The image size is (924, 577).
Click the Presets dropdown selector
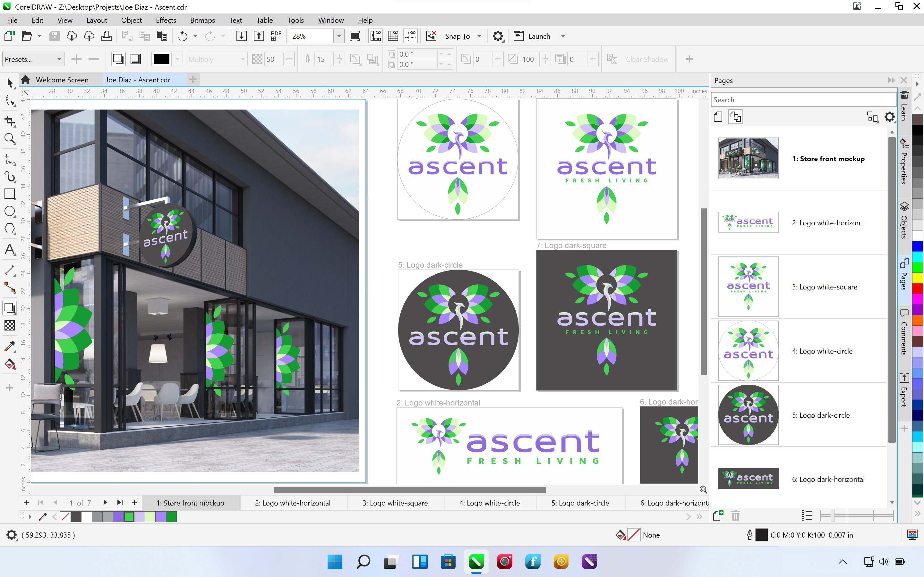point(33,60)
